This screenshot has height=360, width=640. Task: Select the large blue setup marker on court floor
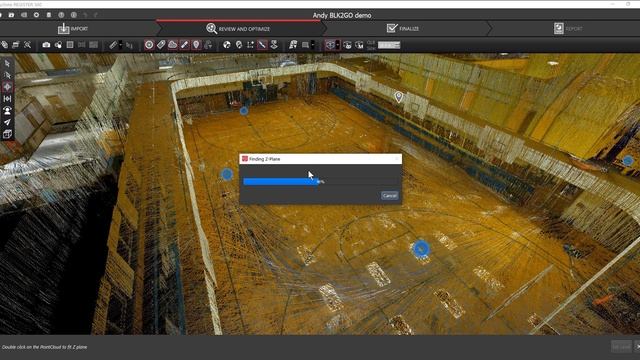421,249
